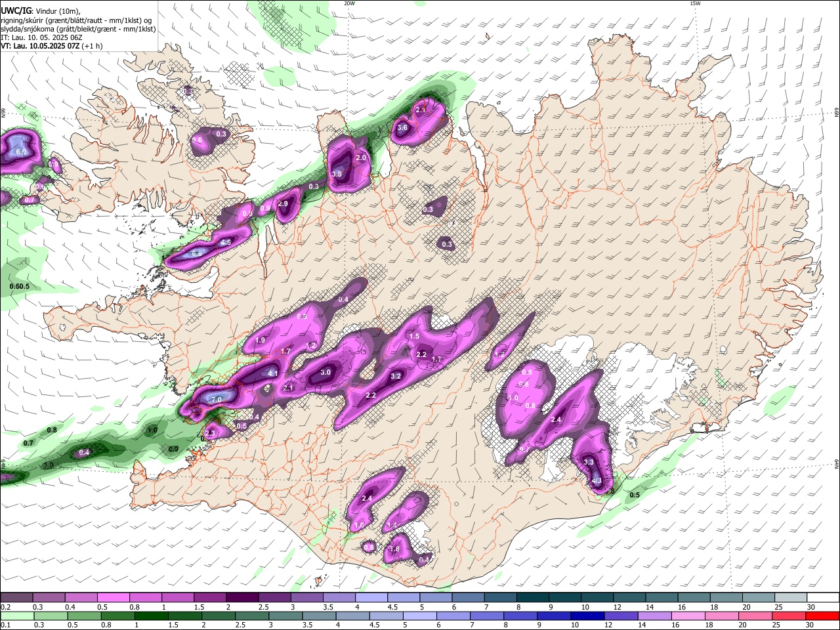The width and height of the screenshot is (840, 630).
Task: Click the bottom-row pale green swatch labeled 0.1
Action: [x=17, y=616]
